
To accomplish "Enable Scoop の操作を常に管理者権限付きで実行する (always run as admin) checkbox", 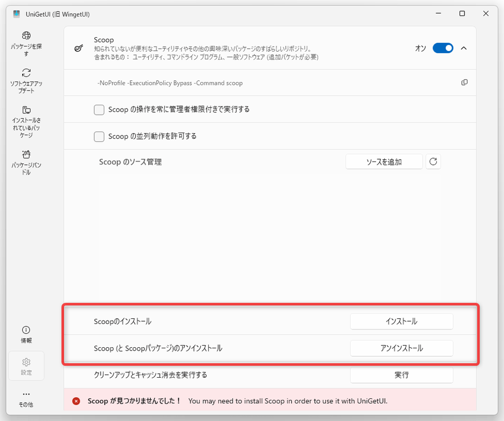I will point(99,109).
